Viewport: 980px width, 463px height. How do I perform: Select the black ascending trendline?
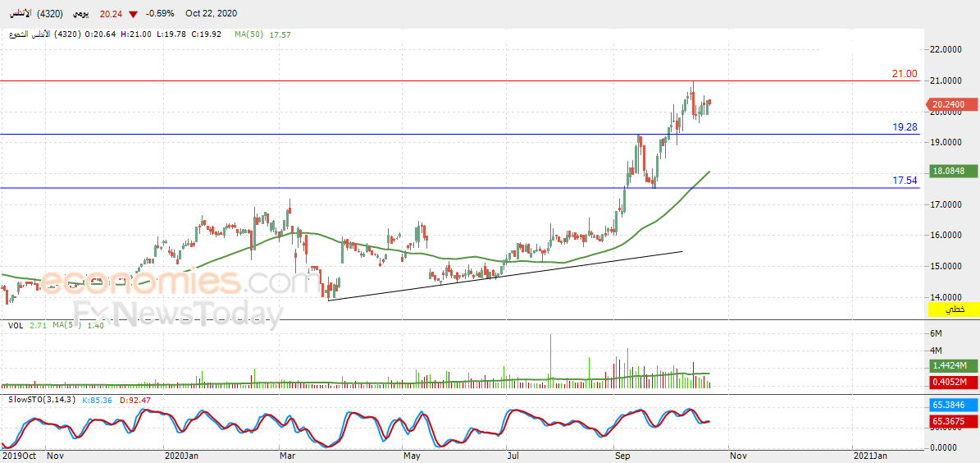505,276
